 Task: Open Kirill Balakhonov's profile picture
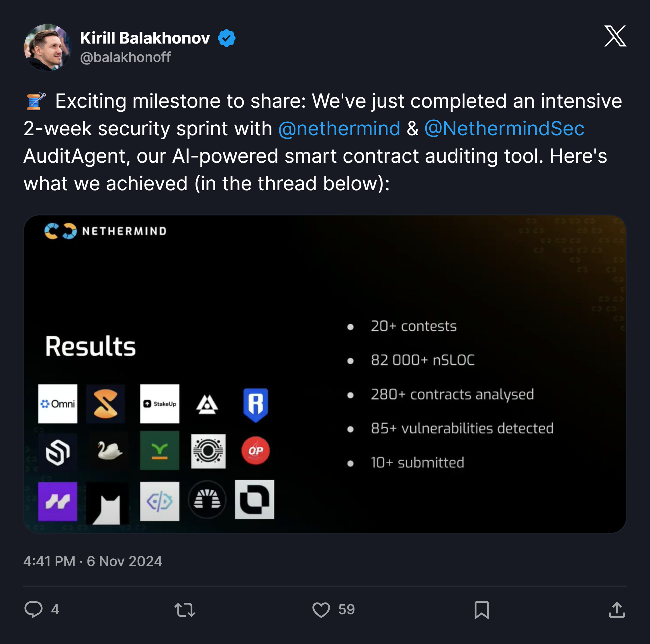point(48,48)
